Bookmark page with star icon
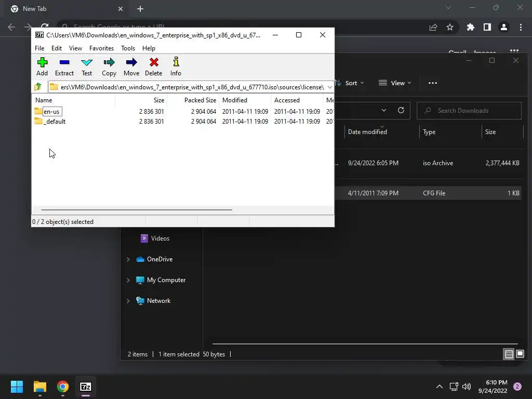 click(x=450, y=27)
